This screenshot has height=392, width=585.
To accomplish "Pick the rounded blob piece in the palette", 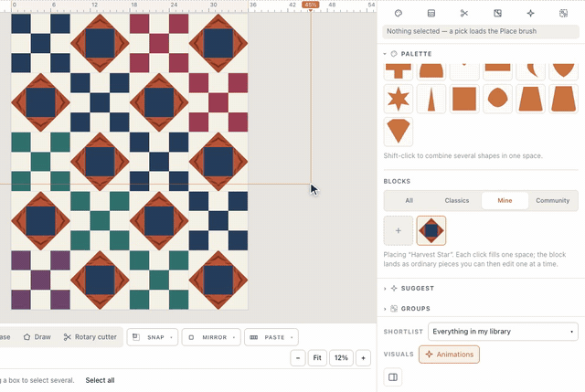I will [497, 99].
